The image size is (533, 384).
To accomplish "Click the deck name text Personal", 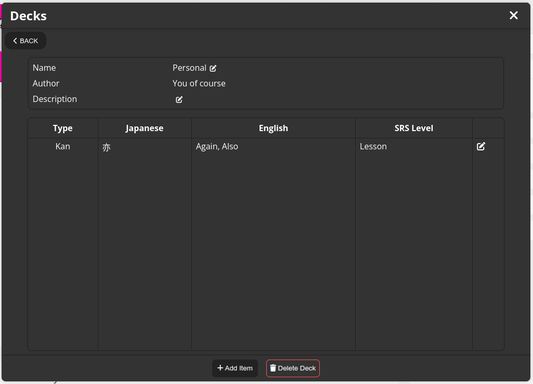I will [x=189, y=68].
